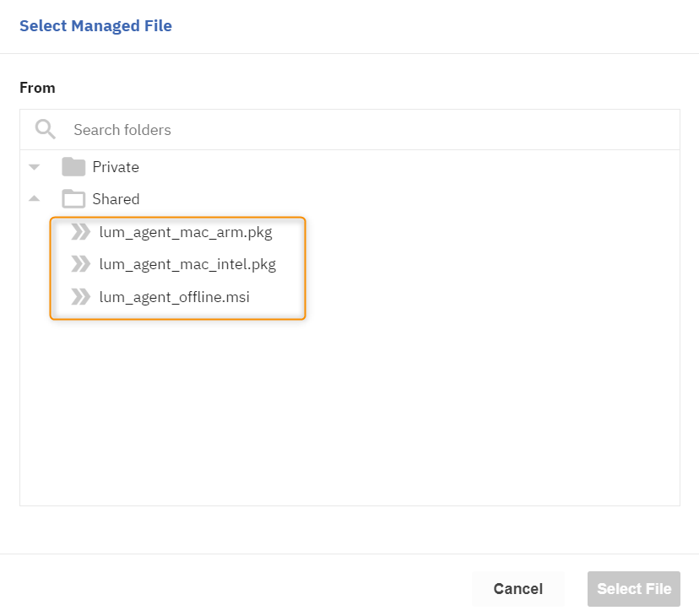Click the Select Managed File dialog title
This screenshot has height=616, width=699.
click(x=95, y=26)
